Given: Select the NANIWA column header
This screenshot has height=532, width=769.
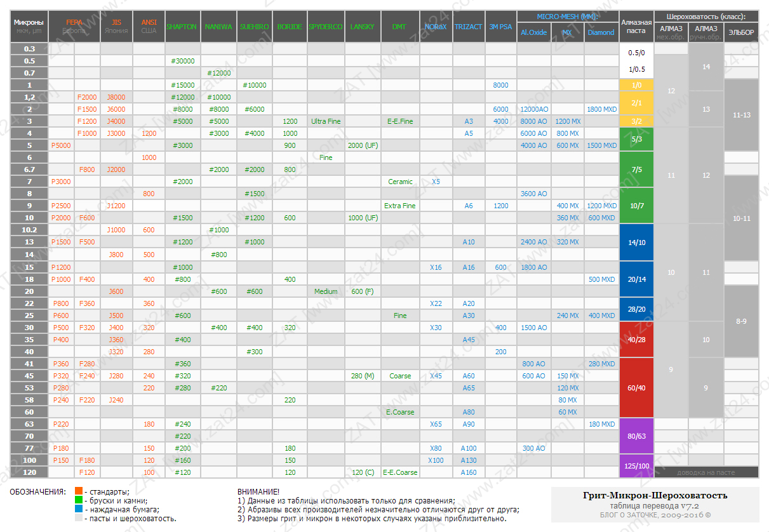Looking at the screenshot, I should pyautogui.click(x=218, y=27).
